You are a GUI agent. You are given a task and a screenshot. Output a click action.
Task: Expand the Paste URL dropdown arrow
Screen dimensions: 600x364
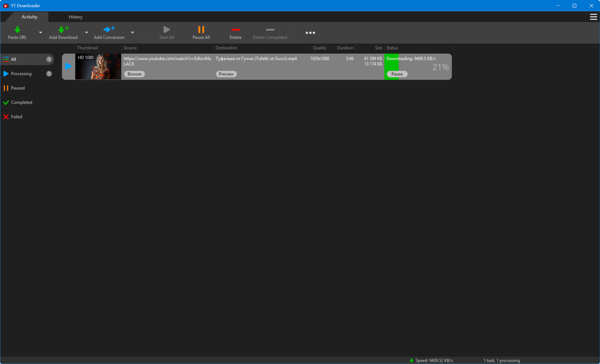click(x=41, y=32)
